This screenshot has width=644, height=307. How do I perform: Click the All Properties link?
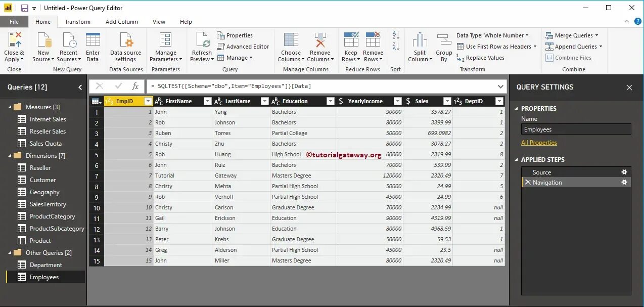539,143
